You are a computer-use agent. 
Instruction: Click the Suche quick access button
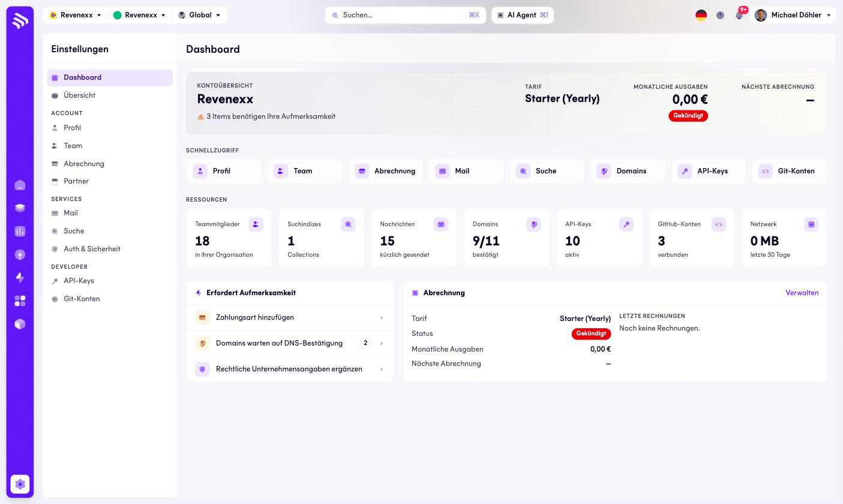(x=547, y=171)
